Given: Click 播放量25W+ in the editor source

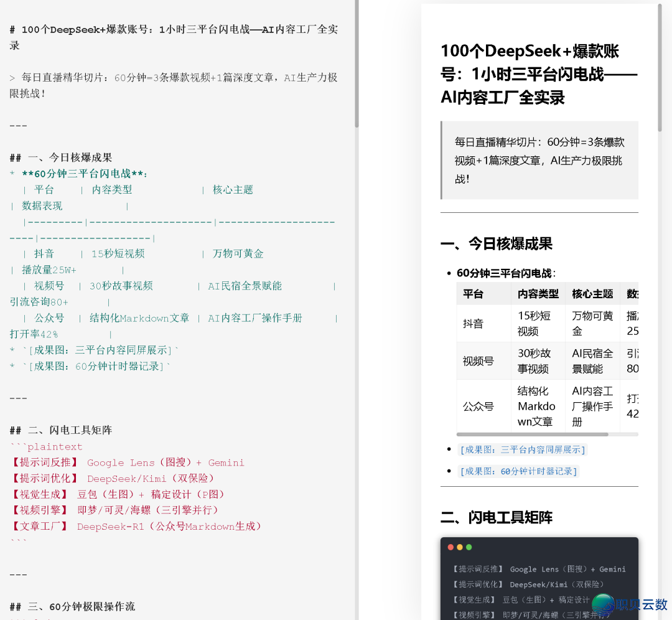Looking at the screenshot, I should [x=49, y=270].
